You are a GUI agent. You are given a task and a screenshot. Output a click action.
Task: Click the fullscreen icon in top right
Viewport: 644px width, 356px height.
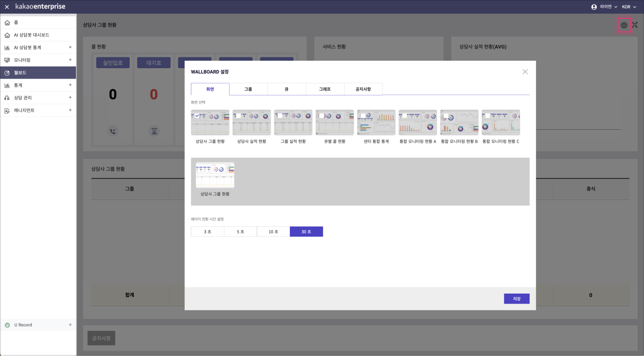coord(635,25)
